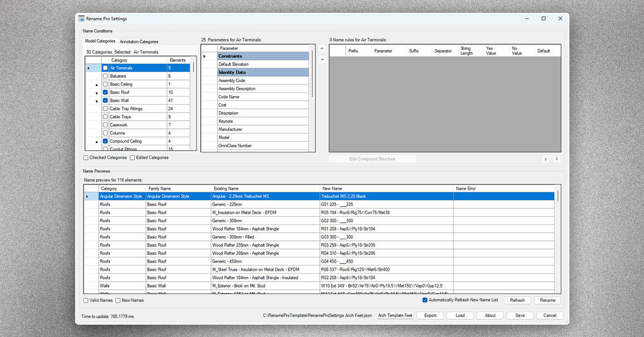Click the Separator column header
This screenshot has height=337, width=644.
[x=444, y=51]
